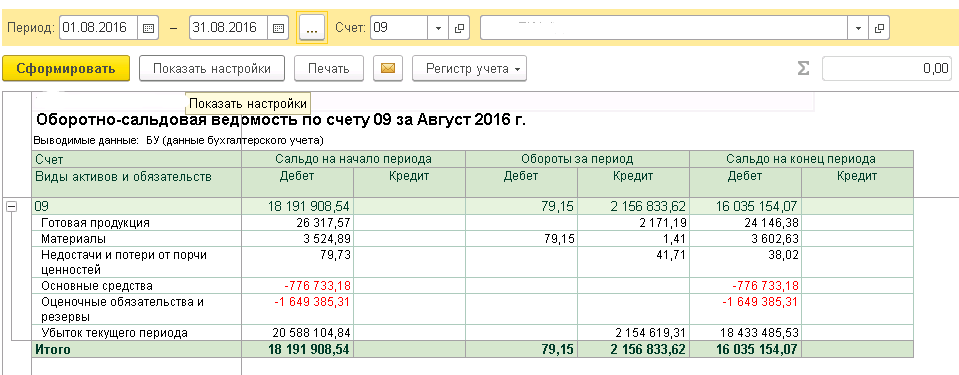Collapse the account 09 group with minus icon
959x375 pixels.
point(10,207)
